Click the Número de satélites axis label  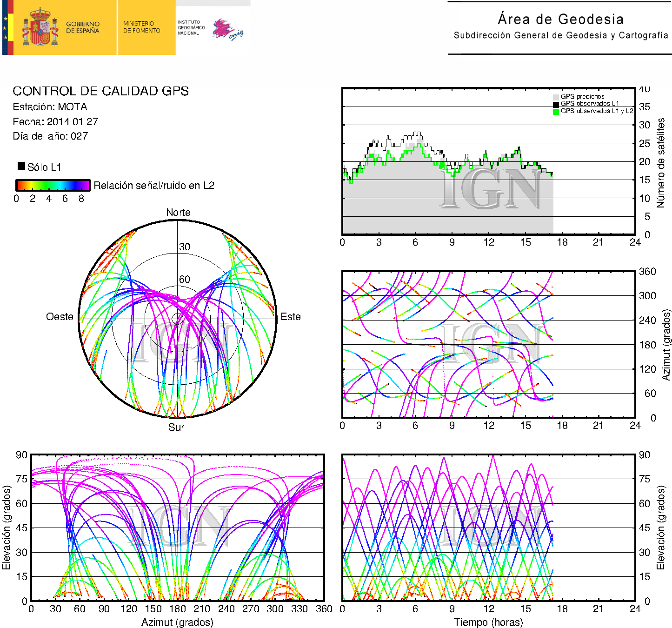[x=660, y=162]
